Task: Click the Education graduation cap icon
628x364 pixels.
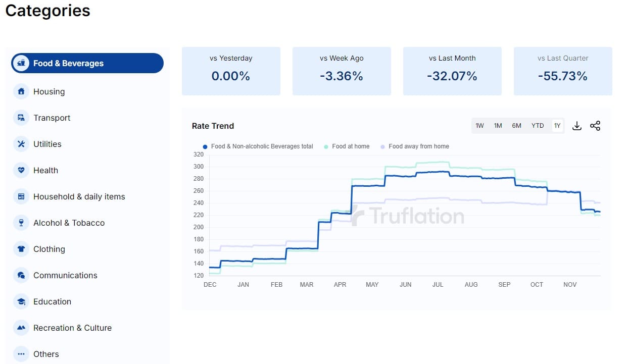Action: [x=21, y=301]
